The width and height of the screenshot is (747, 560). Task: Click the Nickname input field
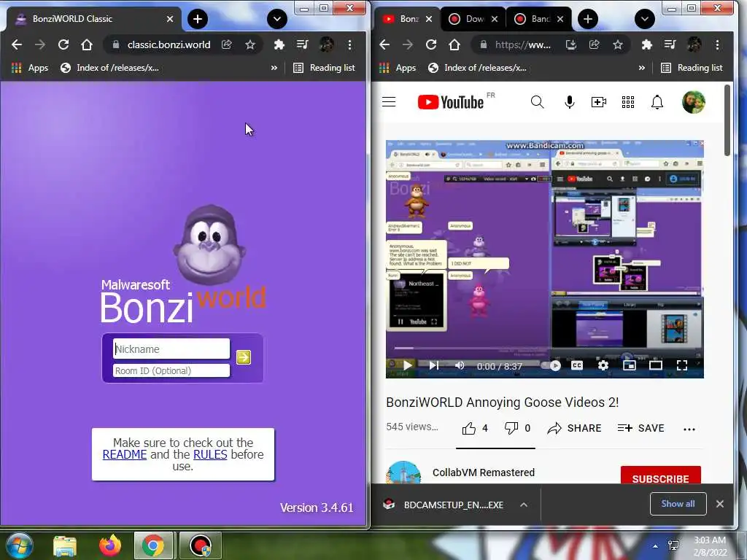(171, 349)
